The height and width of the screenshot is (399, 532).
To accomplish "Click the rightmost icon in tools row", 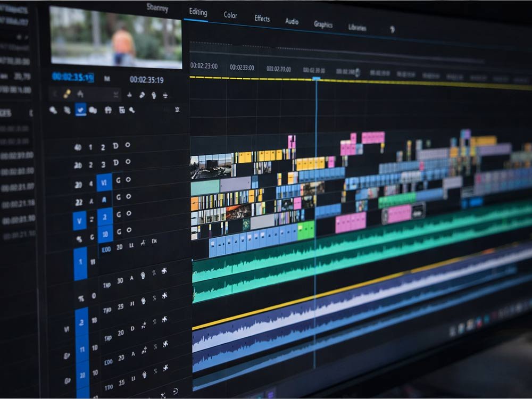I will 177,110.
